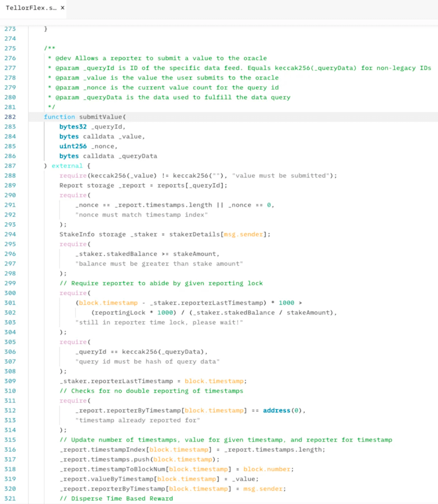Click '@param _queryData' doc comment line
This screenshot has height=504, width=438.
coord(169,97)
